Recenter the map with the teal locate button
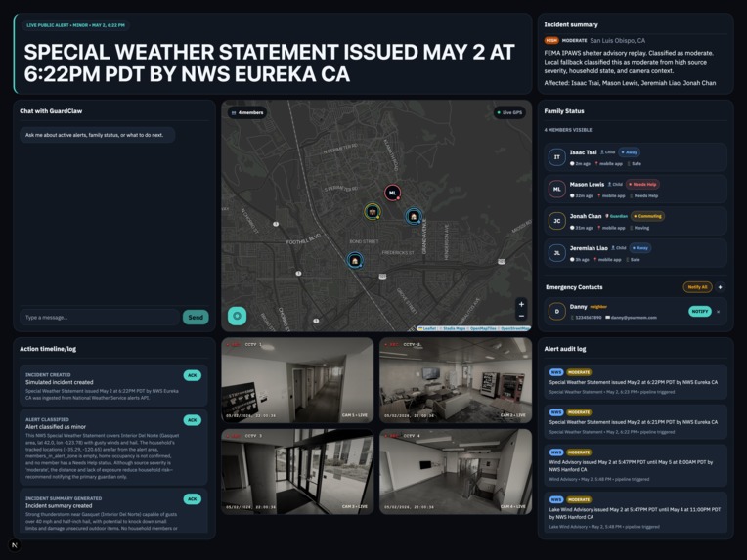The image size is (747, 560). point(237,316)
